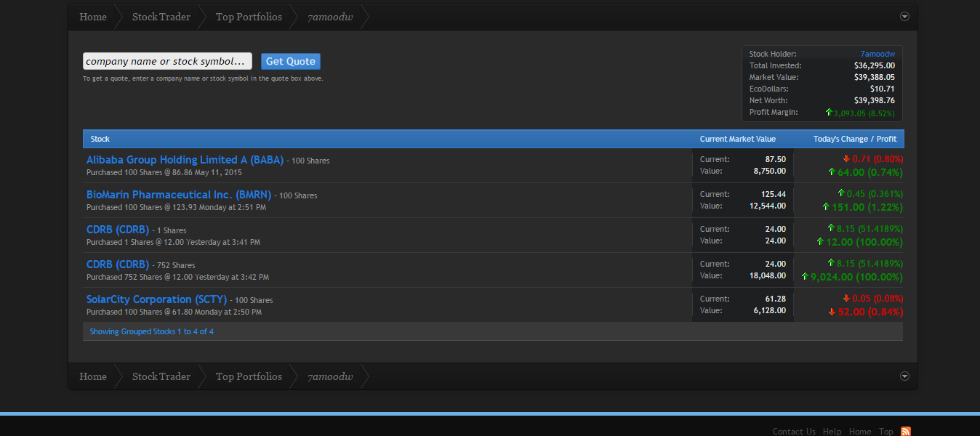The height and width of the screenshot is (436, 980).
Task: Click Home link in footer
Action: coord(860,432)
